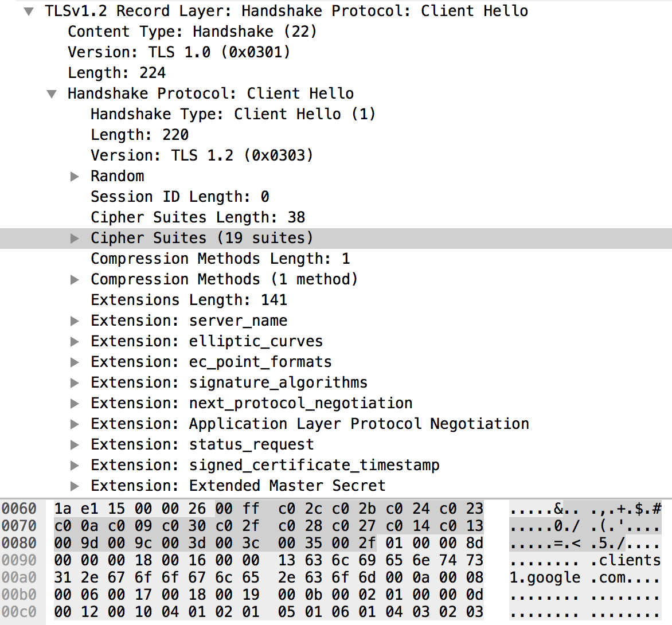Image resolution: width=672 pixels, height=625 pixels.
Task: Expand the server_name extension arrow
Action: [x=75, y=321]
